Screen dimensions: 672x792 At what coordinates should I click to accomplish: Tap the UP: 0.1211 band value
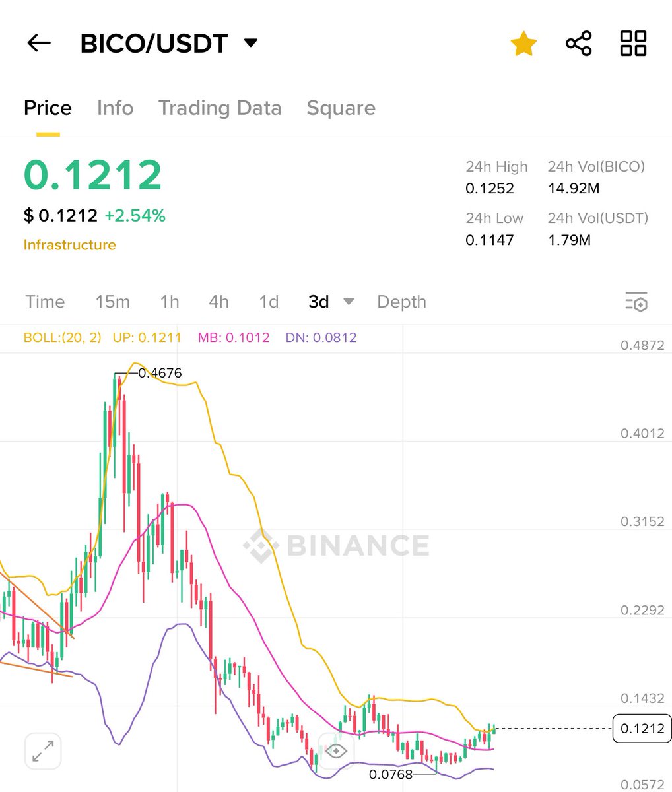(147, 337)
